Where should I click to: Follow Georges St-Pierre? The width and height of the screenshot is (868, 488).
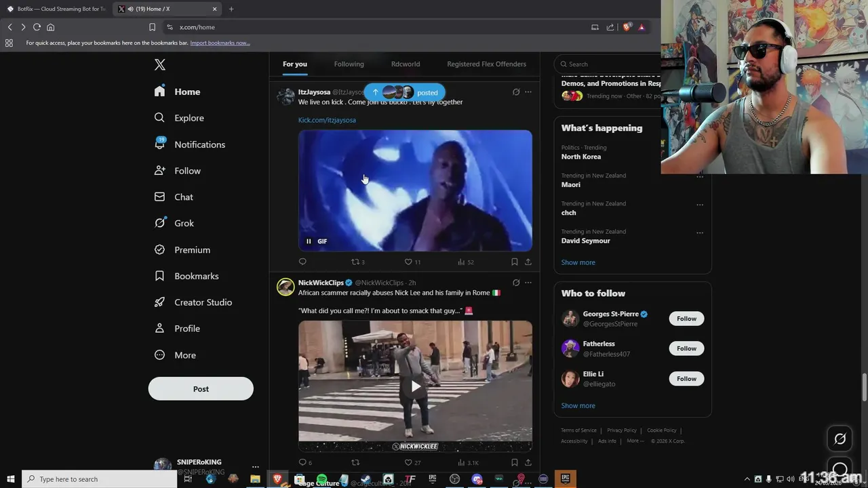coord(686,319)
